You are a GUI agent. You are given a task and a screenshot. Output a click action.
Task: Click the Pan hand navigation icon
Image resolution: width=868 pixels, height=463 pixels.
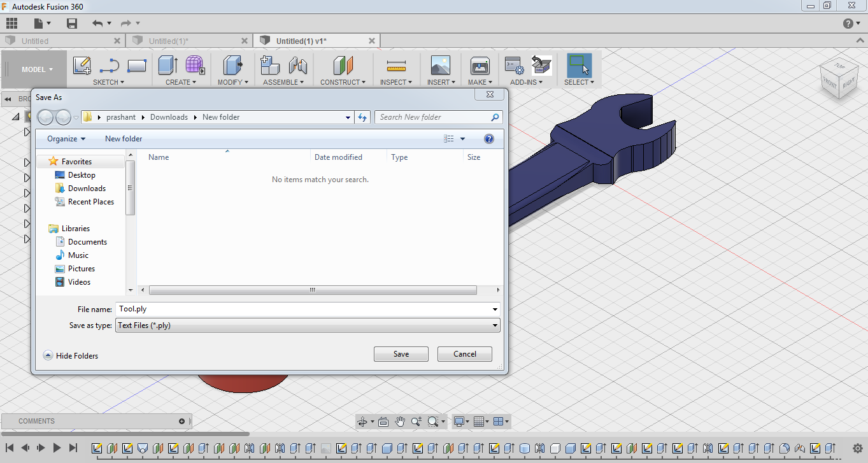point(400,422)
